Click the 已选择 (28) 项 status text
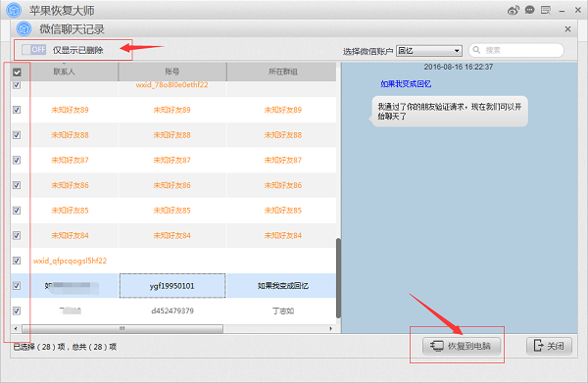 (x=38, y=347)
